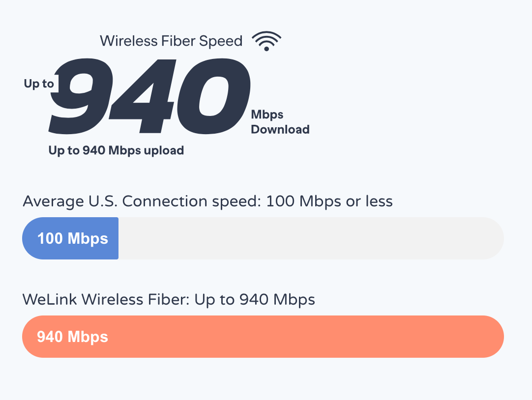
Task: Click the middle of the orange speed bar
Action: [263, 337]
